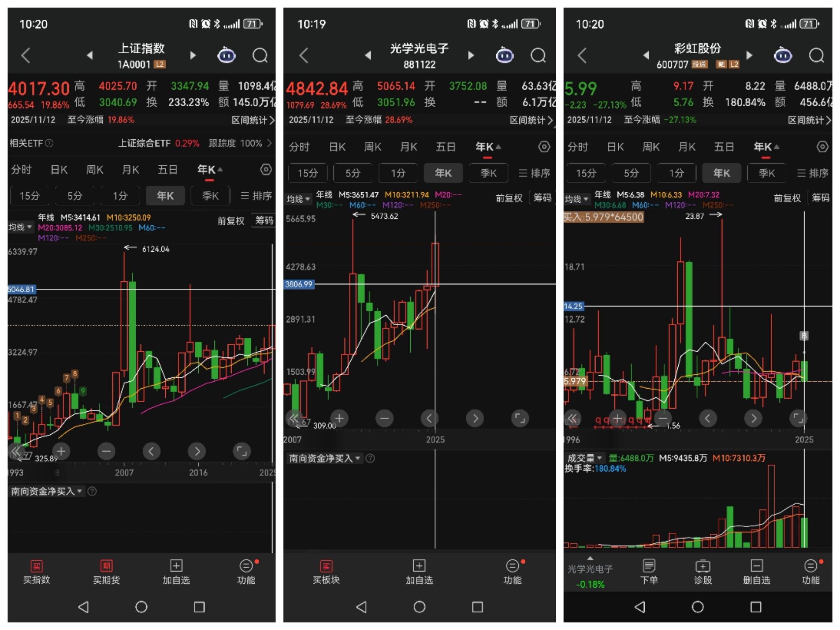Select 季K period button on 彩虹股份
The height and width of the screenshot is (630, 840).
[x=766, y=173]
